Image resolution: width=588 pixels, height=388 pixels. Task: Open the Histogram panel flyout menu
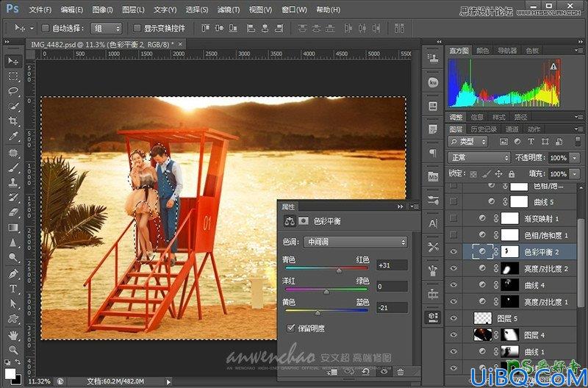[x=579, y=50]
